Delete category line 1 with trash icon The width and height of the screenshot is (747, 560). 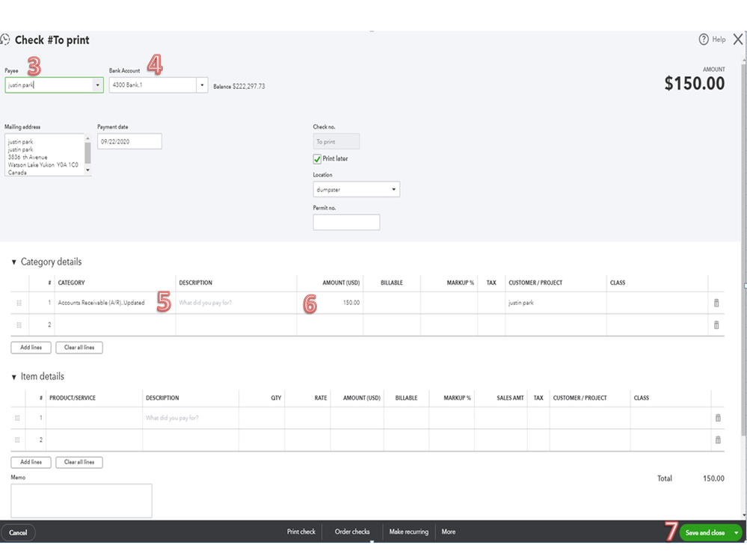(716, 303)
